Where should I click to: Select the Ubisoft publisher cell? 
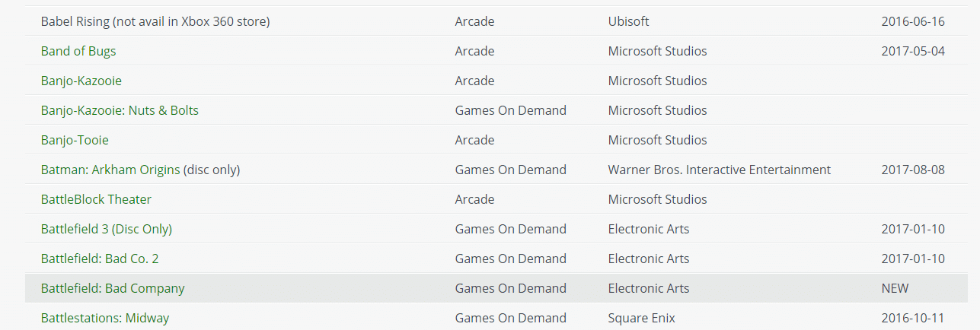point(628,21)
